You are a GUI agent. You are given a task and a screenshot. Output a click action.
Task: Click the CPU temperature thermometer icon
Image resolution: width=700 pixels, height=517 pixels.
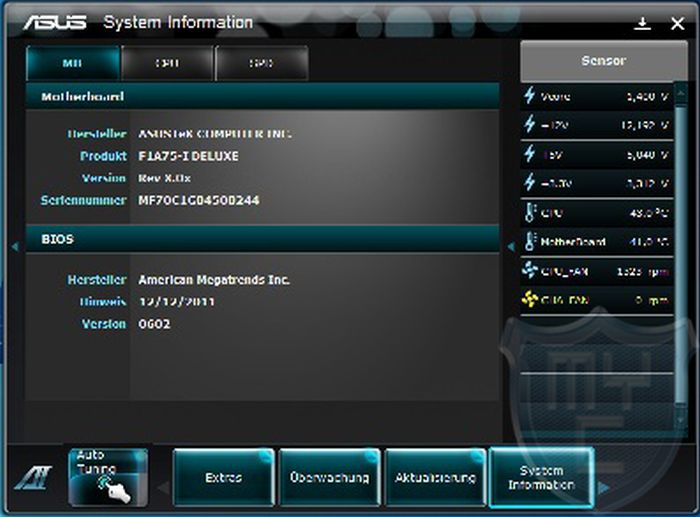click(x=529, y=213)
